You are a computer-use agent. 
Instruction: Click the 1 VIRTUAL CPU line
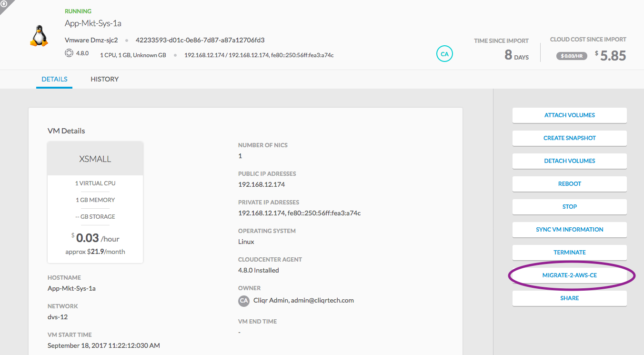coord(95,183)
